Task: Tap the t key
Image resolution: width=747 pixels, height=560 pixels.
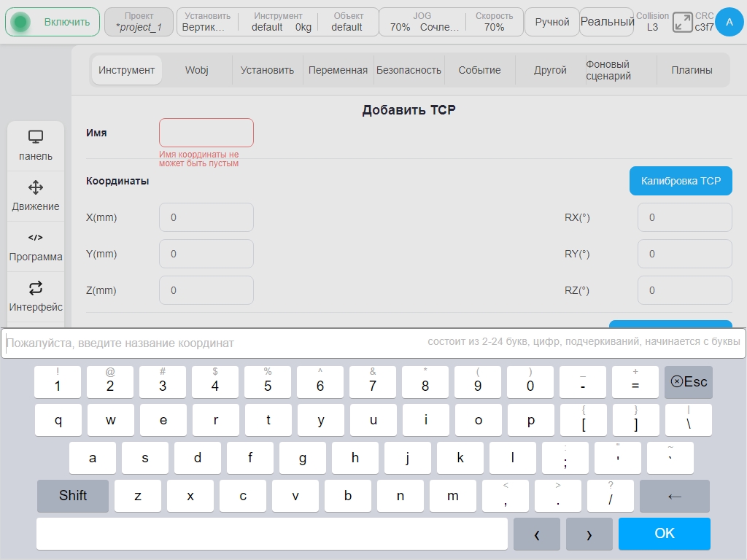Action: pyautogui.click(x=268, y=420)
